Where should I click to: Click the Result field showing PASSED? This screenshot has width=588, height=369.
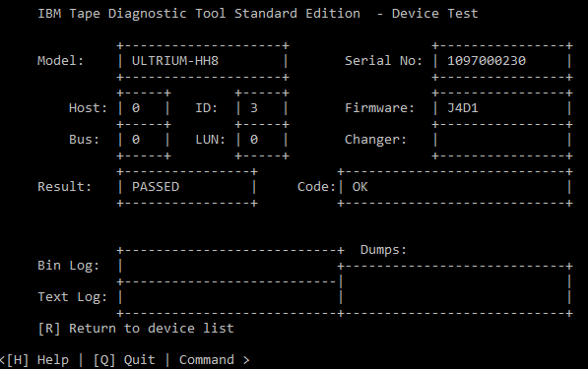coord(187,187)
